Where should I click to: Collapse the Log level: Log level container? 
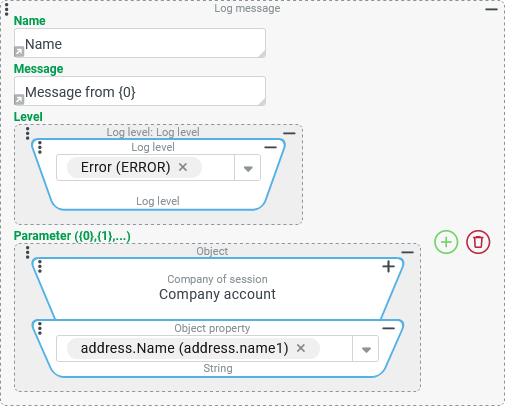tap(289, 133)
